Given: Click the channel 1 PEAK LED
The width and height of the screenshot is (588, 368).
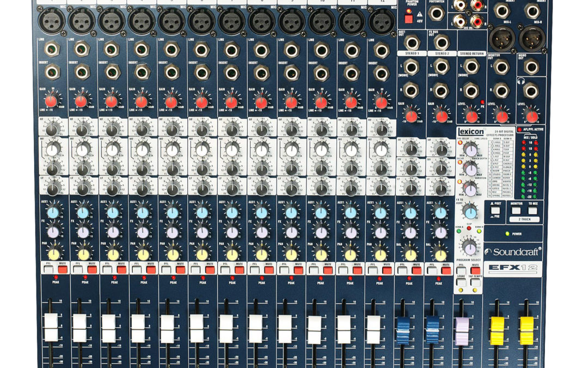Looking at the screenshot, I should click(56, 277).
